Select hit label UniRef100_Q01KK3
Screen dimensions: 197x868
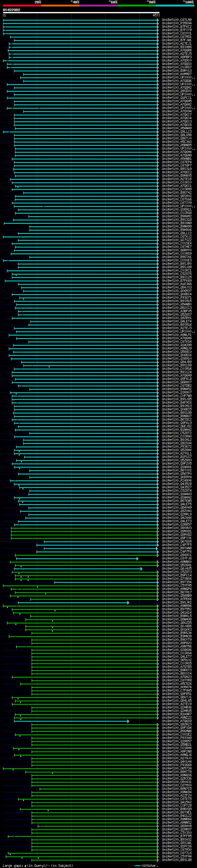pyautogui.click(x=176, y=629)
